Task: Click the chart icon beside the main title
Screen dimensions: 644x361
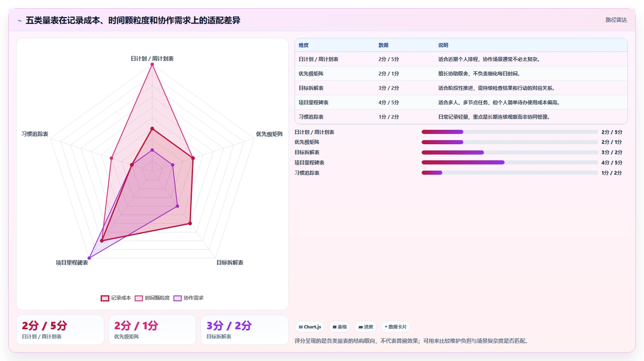Action: tap(19, 21)
